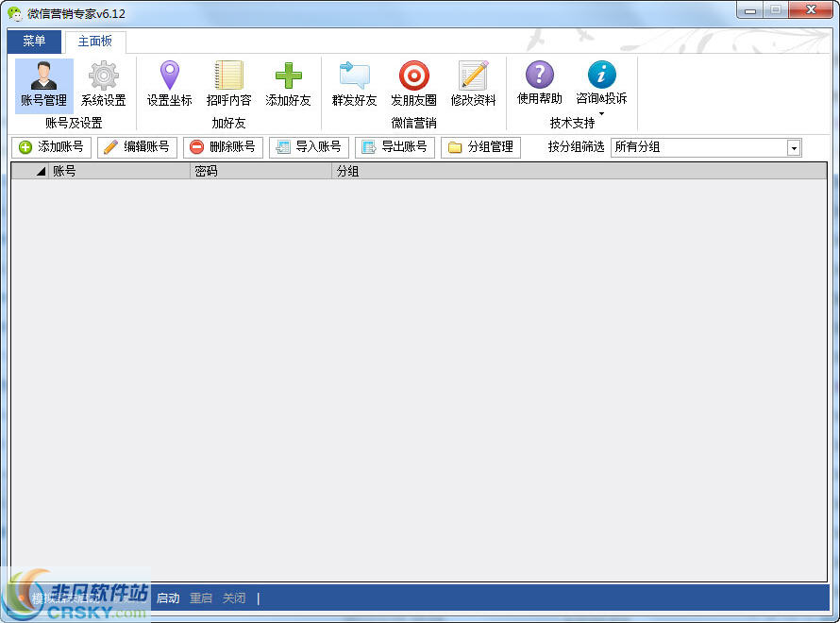Select the 主面板 tab
This screenshot has width=840, height=623.
click(x=94, y=42)
